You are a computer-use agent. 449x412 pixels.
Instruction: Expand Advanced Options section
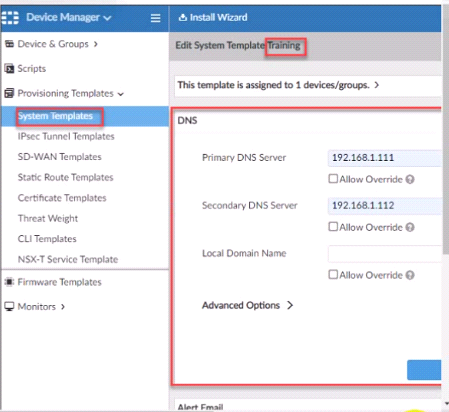247,305
